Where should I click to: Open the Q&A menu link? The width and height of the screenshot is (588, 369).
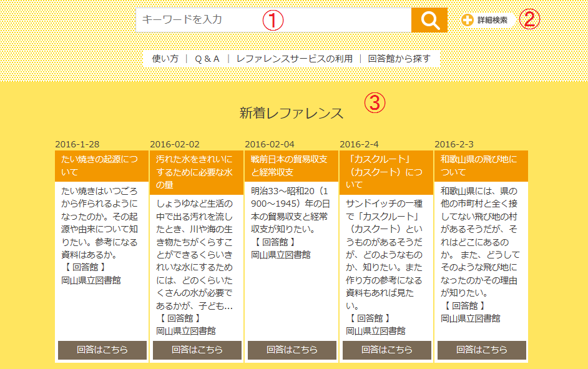pyautogui.click(x=207, y=59)
